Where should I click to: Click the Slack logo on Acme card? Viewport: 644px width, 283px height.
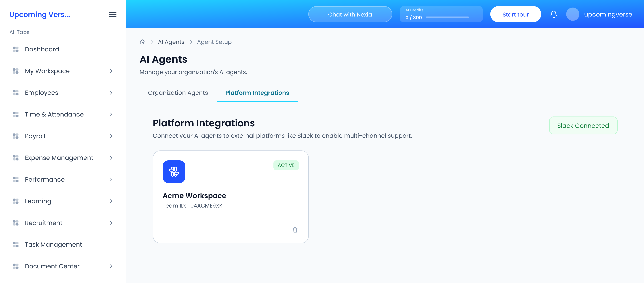click(x=174, y=172)
